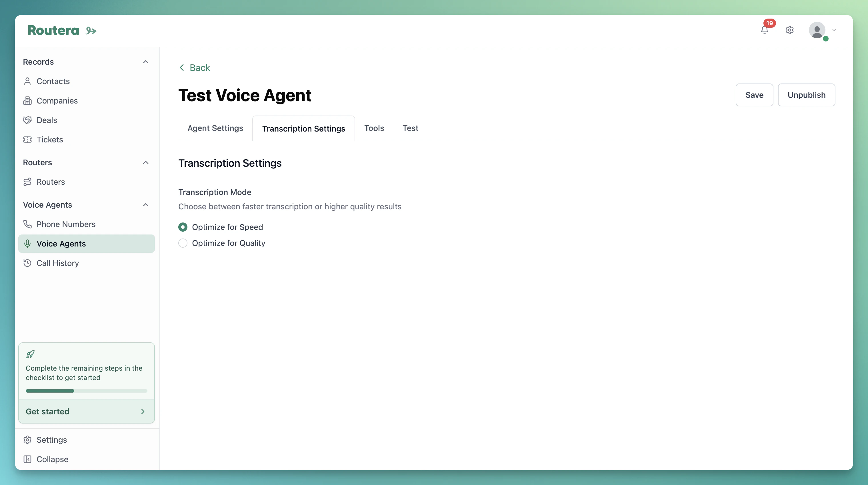
Task: Click the Test Voice Agent title
Action: click(245, 95)
